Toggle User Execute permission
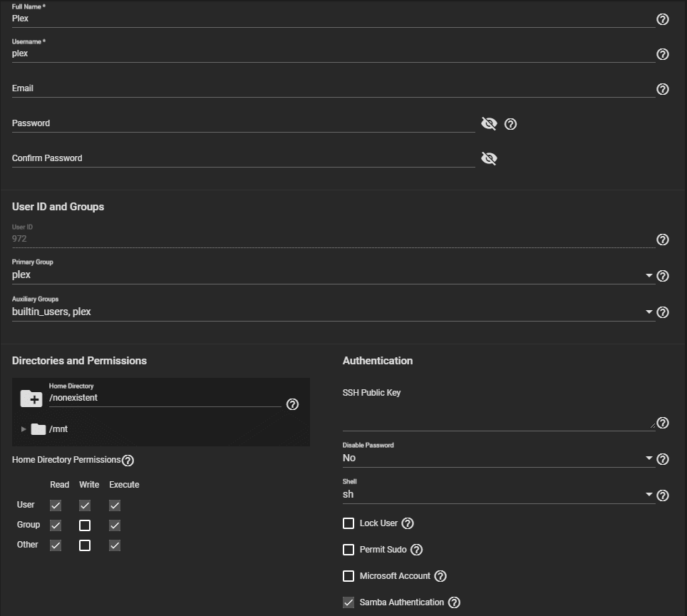The height and width of the screenshot is (616, 687). [x=115, y=505]
